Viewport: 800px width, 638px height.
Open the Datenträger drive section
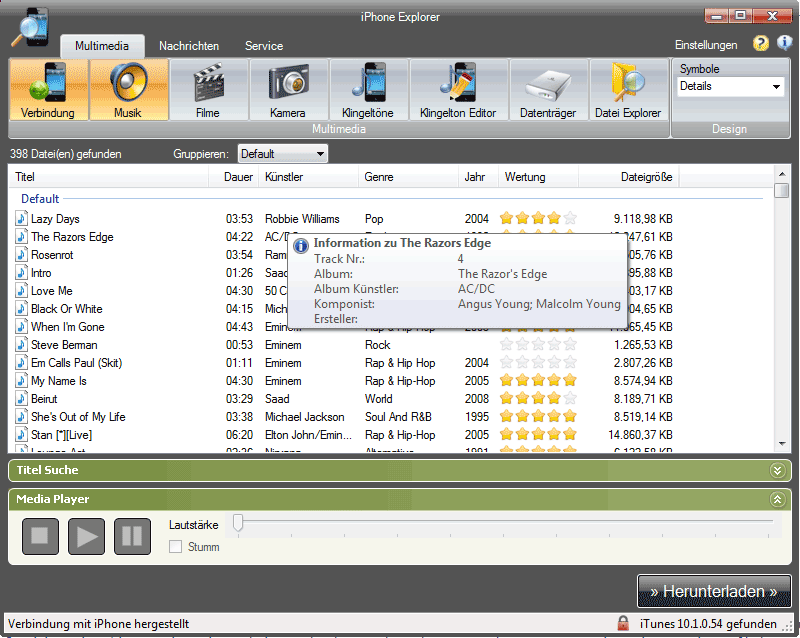[x=548, y=90]
